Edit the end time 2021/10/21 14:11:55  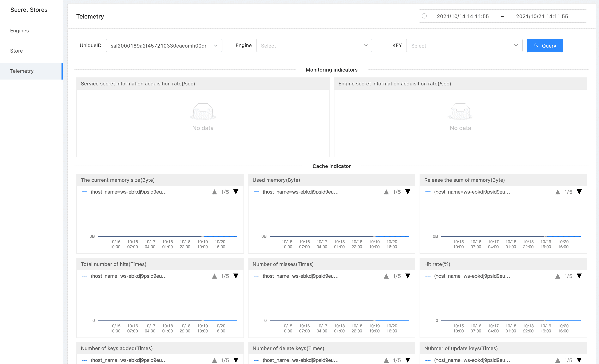(542, 16)
